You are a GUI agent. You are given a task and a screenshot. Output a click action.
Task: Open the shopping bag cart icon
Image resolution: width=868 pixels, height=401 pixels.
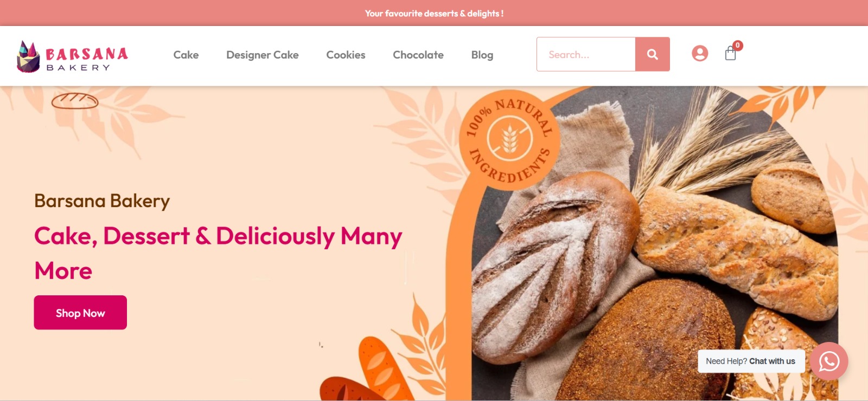click(x=730, y=53)
